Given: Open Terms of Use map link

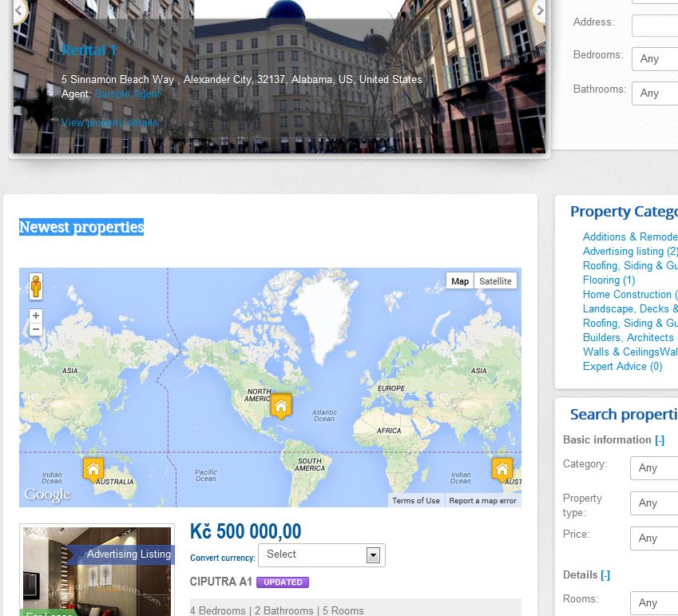Looking at the screenshot, I should coord(416,500).
